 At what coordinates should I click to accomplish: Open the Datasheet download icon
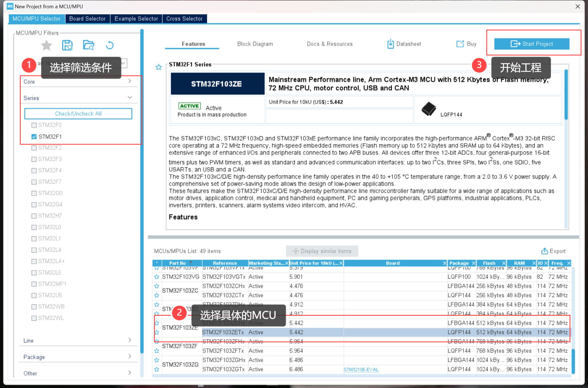[390, 44]
